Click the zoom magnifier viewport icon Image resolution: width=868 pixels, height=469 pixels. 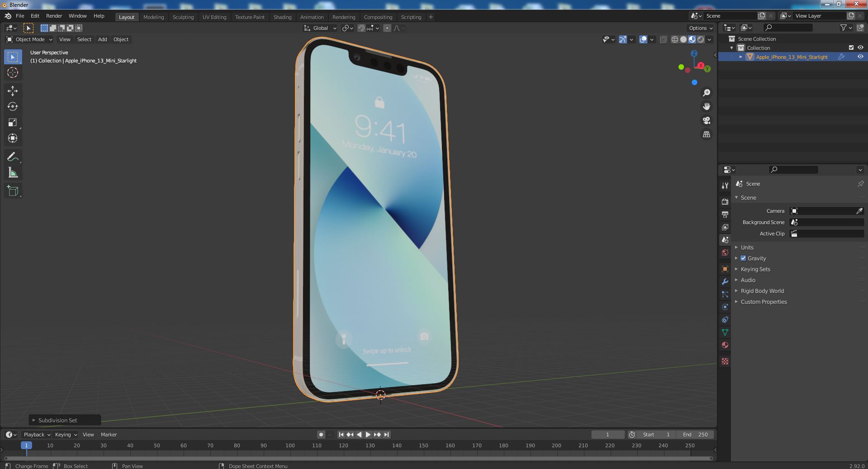click(x=706, y=93)
